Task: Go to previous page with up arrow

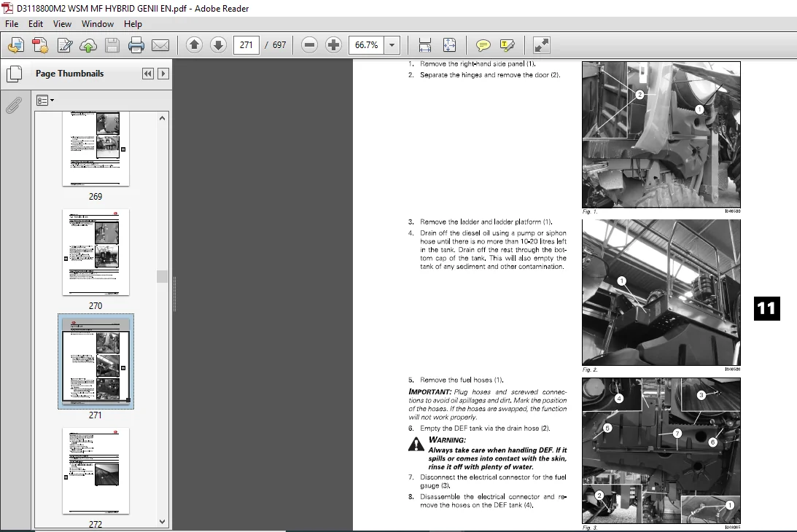Action: [194, 44]
